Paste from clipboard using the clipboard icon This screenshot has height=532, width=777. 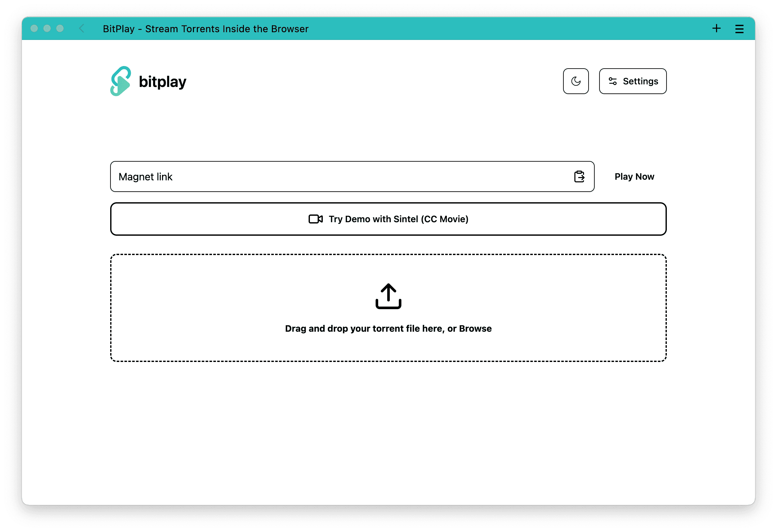(579, 176)
